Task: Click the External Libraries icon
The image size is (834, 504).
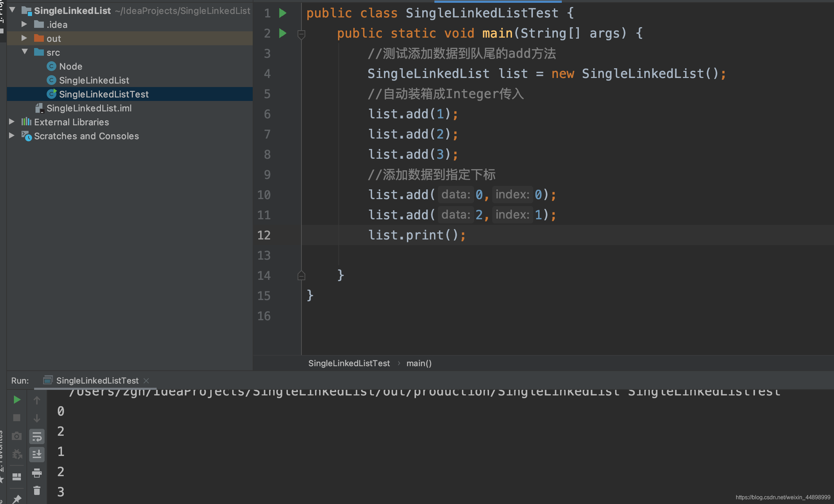Action: (x=26, y=121)
